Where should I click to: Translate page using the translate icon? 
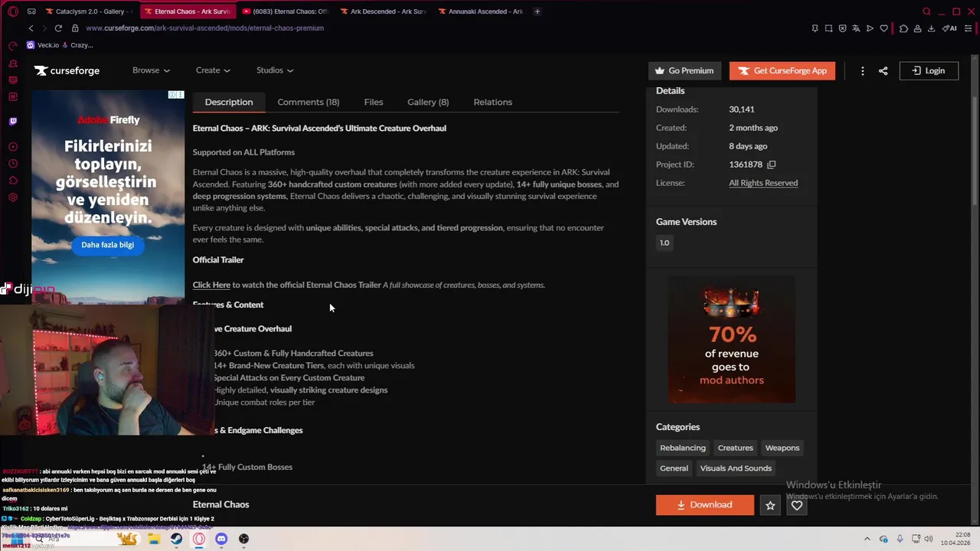pyautogui.click(x=856, y=28)
